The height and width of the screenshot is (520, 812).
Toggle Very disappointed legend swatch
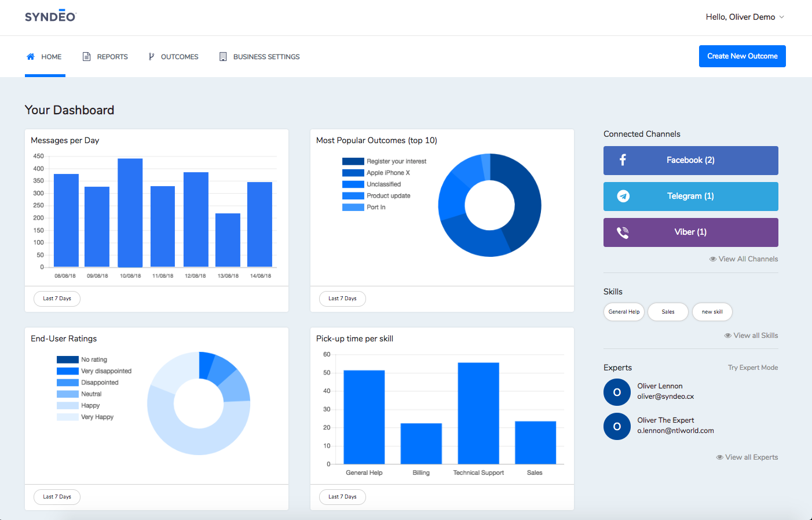click(x=68, y=371)
